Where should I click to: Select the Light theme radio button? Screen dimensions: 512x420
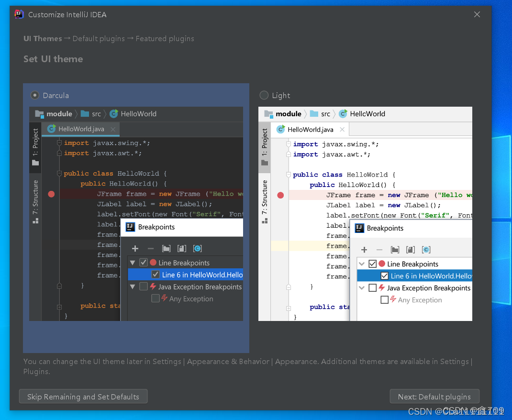[264, 95]
